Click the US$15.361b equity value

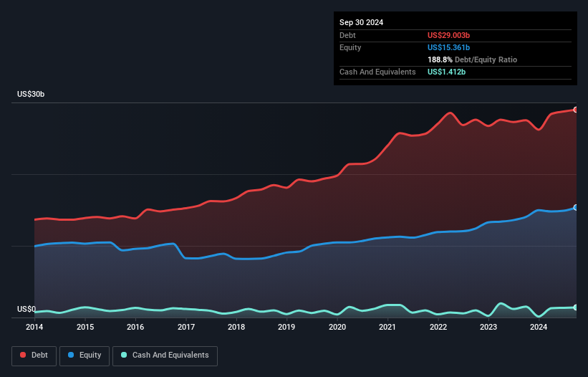448,47
